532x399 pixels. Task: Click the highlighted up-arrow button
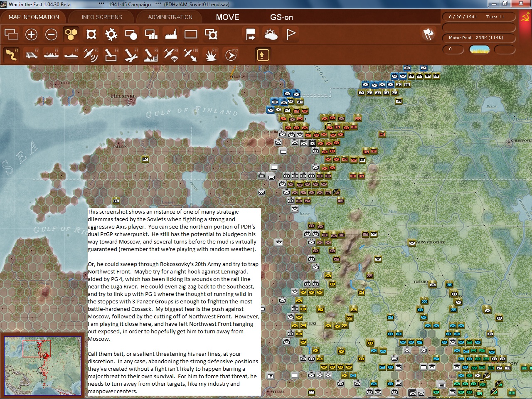tap(263, 55)
